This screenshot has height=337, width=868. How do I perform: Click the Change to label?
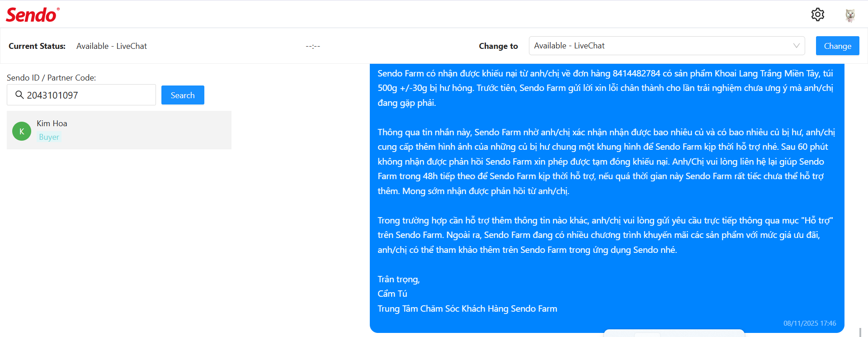(x=498, y=46)
